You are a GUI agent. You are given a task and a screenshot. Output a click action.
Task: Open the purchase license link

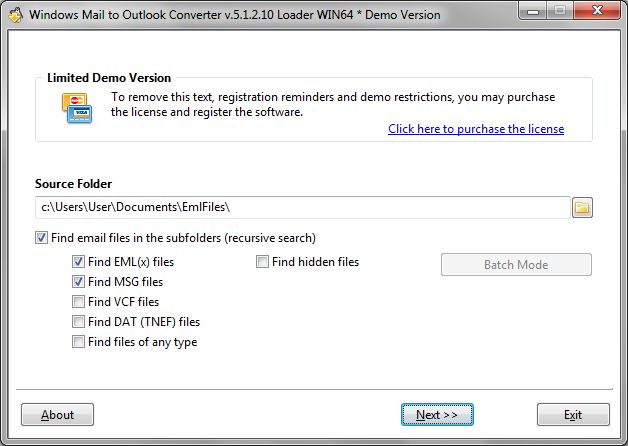pos(475,129)
